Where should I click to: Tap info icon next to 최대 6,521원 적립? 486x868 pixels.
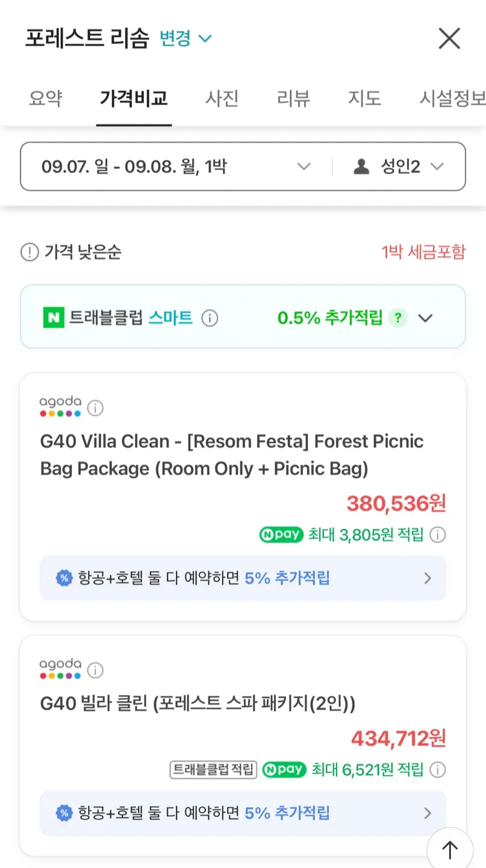tap(438, 770)
